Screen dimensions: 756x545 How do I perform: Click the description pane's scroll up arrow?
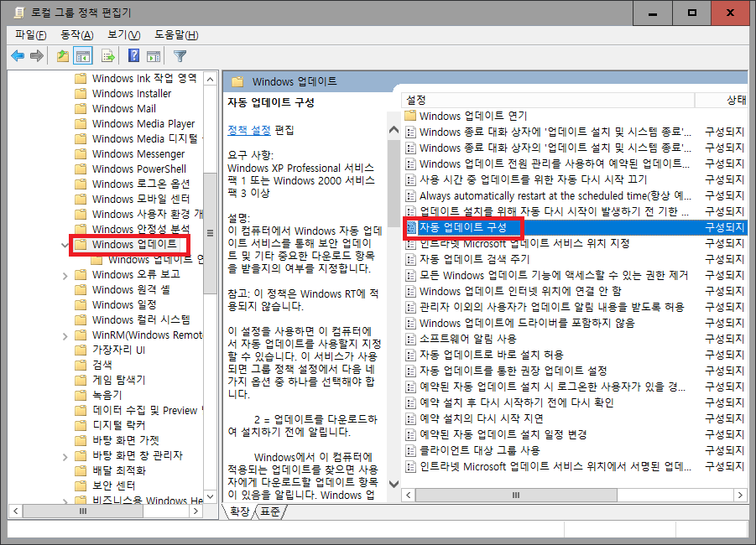click(x=394, y=130)
